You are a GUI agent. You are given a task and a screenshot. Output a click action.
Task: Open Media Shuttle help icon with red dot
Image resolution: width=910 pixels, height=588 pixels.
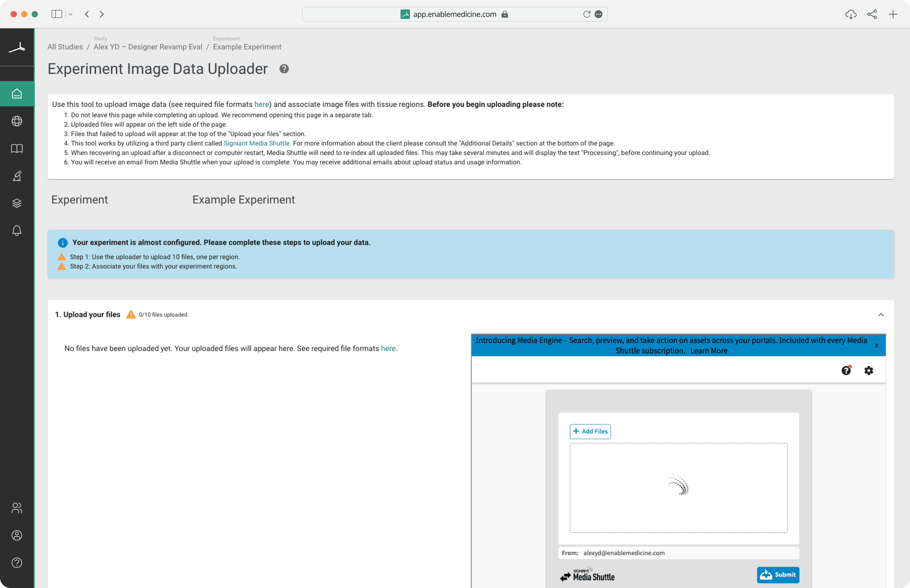846,370
